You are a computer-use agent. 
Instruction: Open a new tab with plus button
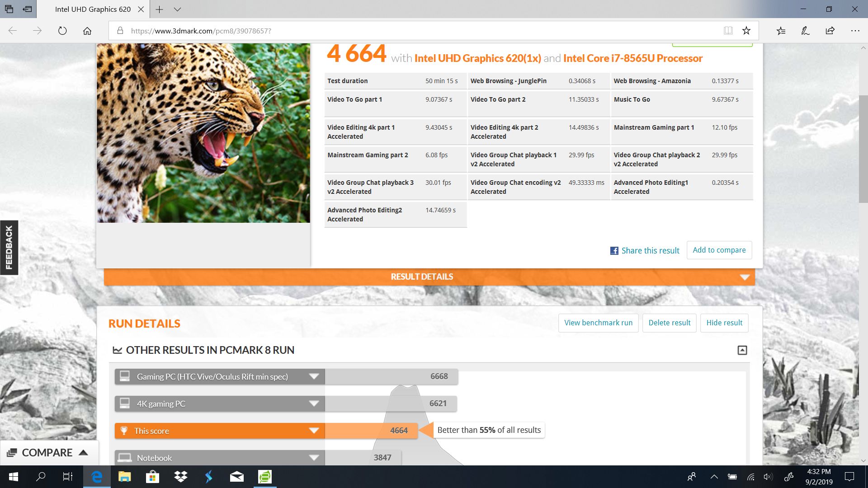pyautogui.click(x=159, y=9)
